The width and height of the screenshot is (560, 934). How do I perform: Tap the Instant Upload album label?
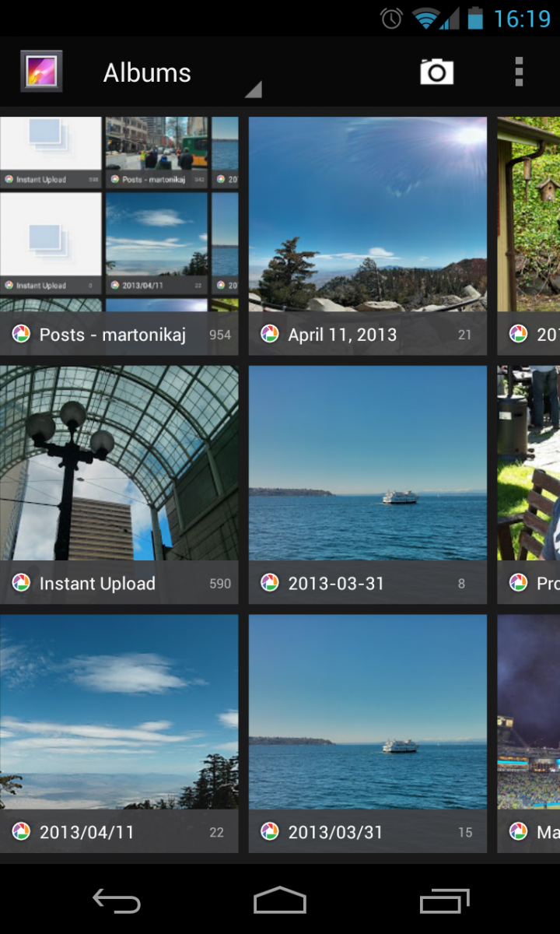(x=97, y=583)
